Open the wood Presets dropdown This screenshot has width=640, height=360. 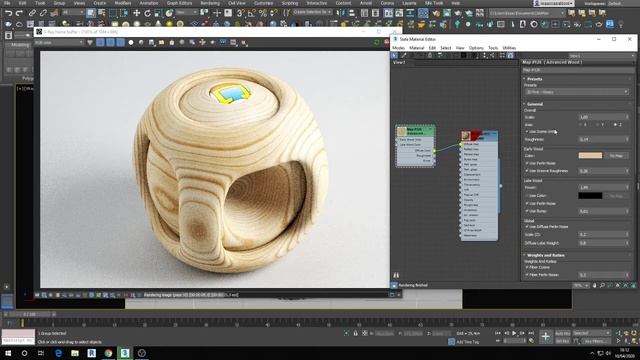(x=577, y=92)
